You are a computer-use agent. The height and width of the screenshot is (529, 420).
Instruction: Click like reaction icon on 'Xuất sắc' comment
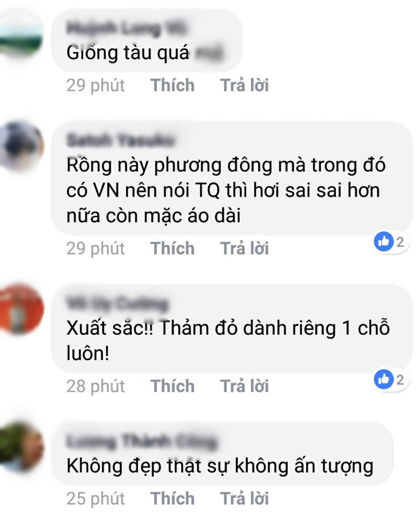click(x=384, y=379)
